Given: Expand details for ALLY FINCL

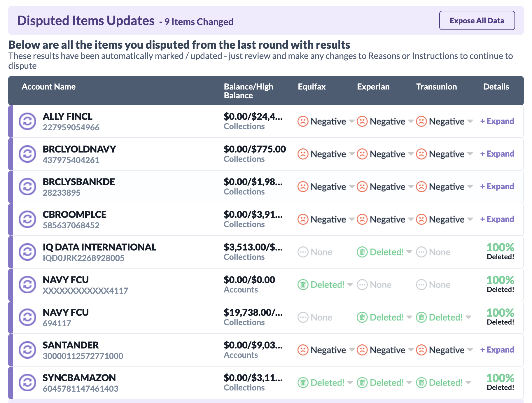Looking at the screenshot, I should 497,121.
